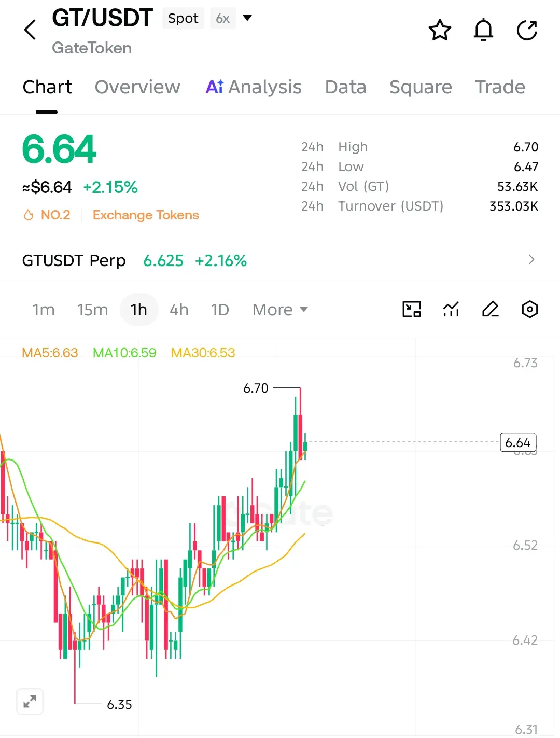Open price alert bell icon

(x=483, y=30)
